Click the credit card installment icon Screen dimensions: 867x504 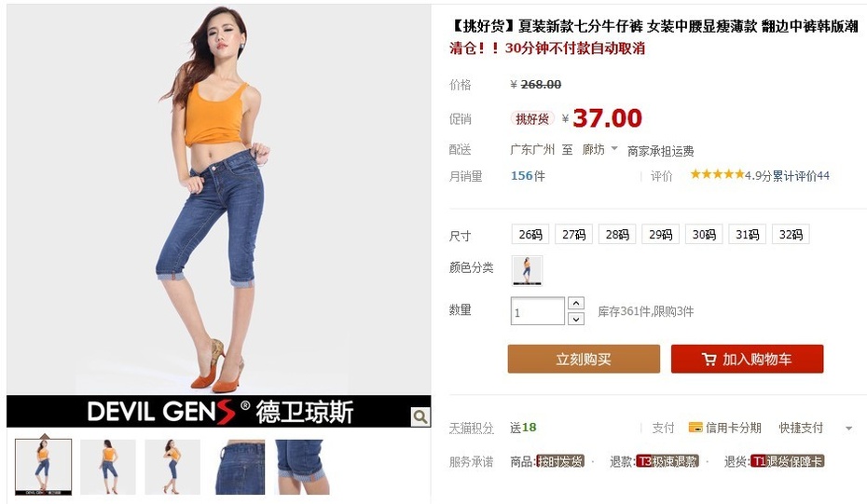pos(695,428)
